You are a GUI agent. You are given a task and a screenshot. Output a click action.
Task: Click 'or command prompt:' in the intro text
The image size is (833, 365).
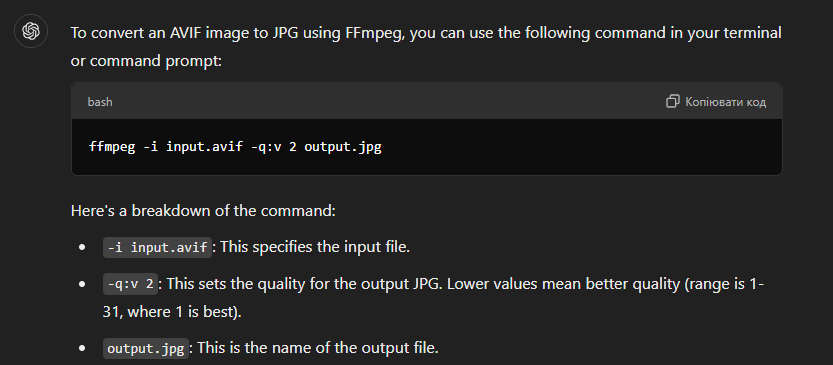point(146,61)
